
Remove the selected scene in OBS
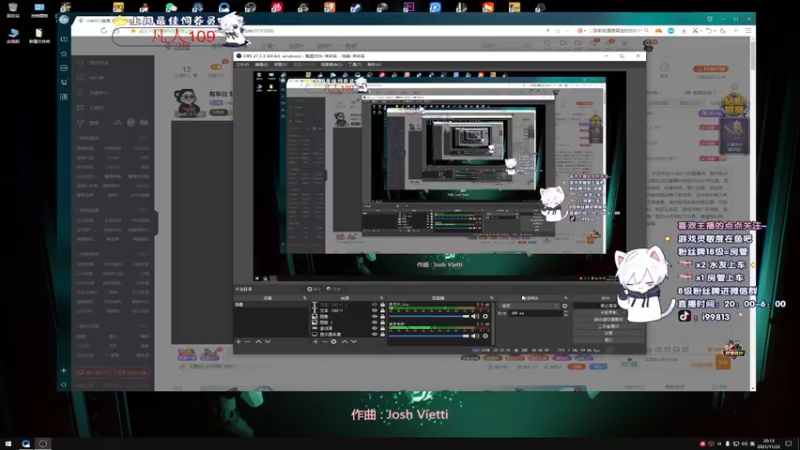(247, 341)
